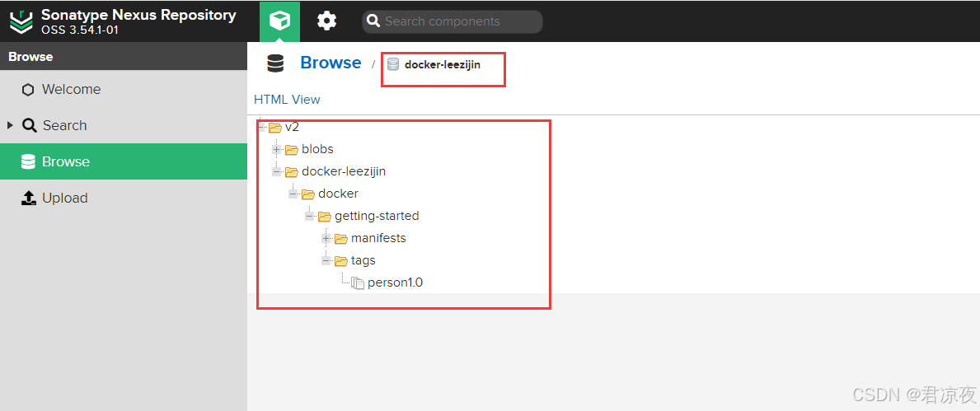Image resolution: width=980 pixels, height=411 pixels.
Task: Click the v2 folder icon
Action: point(275,127)
